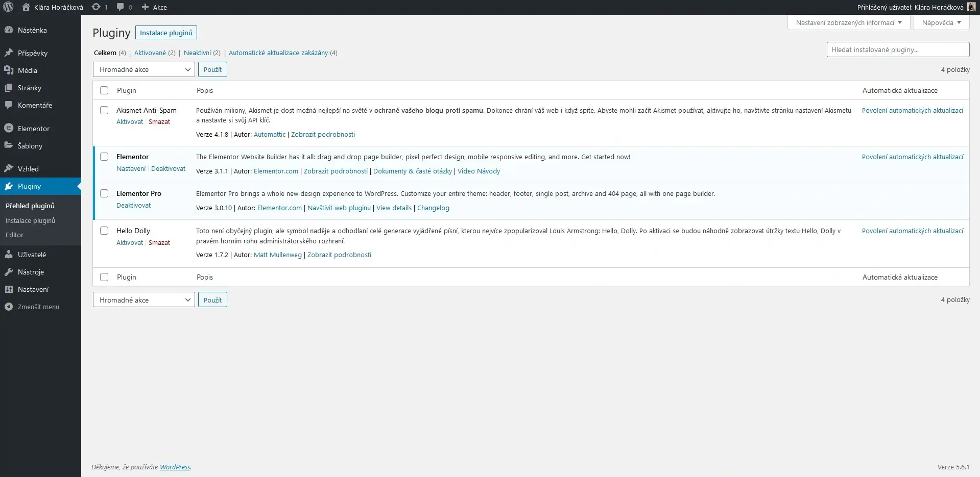Viewport: 980px width, 477px height.
Task: Focus the Hledat instalované pluginy search field
Action: point(898,49)
